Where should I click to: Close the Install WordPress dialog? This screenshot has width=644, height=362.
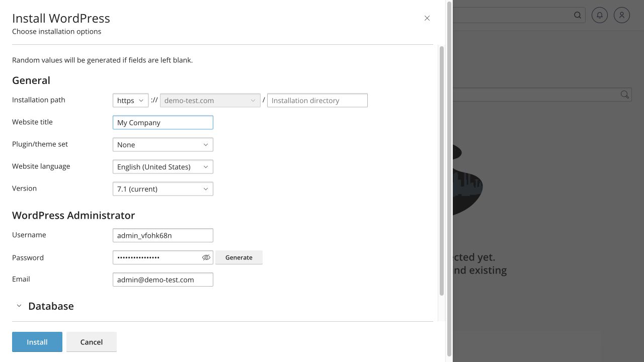(x=427, y=18)
